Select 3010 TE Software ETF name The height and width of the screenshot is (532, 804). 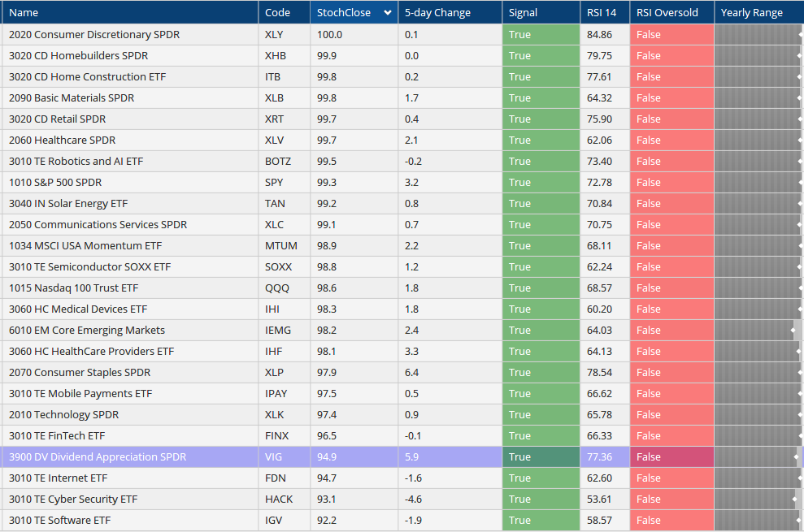click(x=59, y=520)
